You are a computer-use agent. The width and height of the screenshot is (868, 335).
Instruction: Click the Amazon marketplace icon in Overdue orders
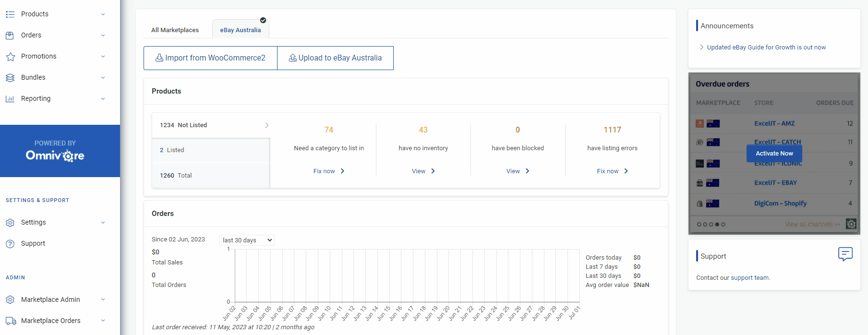tap(700, 123)
